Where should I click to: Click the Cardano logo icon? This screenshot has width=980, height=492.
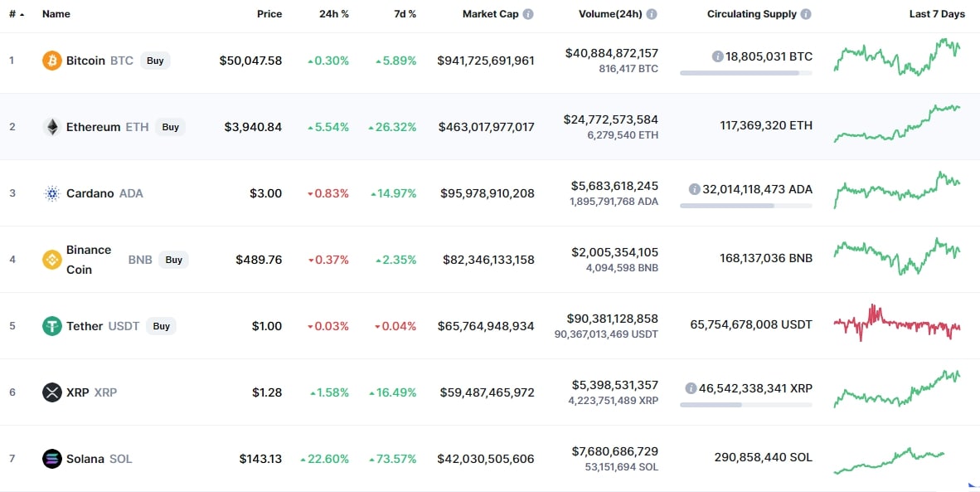pos(52,193)
